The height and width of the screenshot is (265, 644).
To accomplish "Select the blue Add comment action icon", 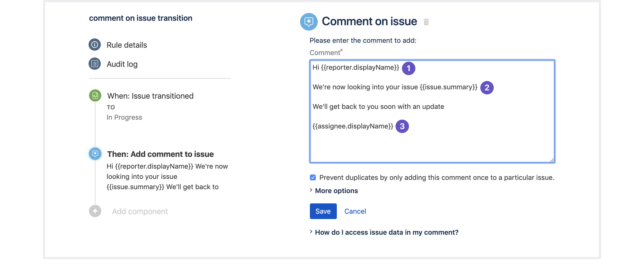I will click(95, 154).
